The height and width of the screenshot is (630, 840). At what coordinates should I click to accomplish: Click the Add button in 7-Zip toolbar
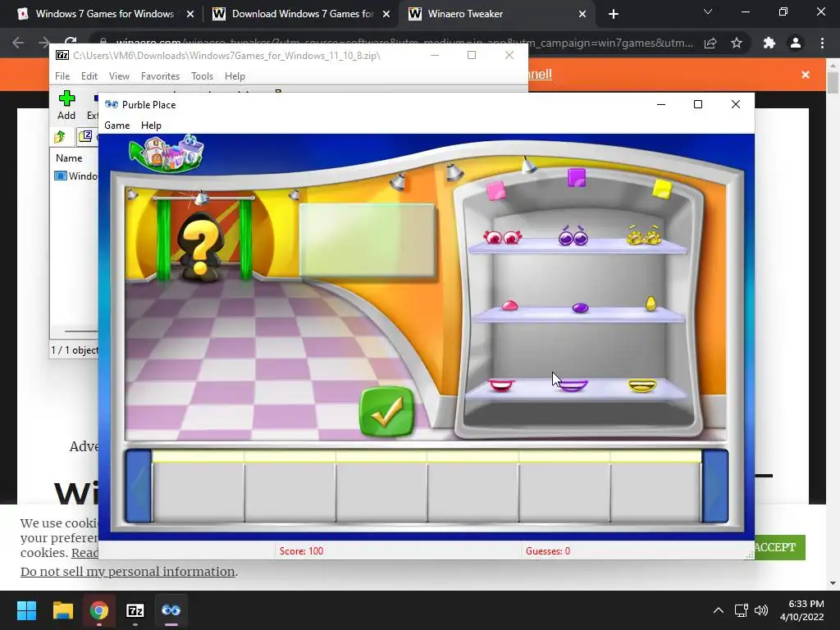(66, 106)
